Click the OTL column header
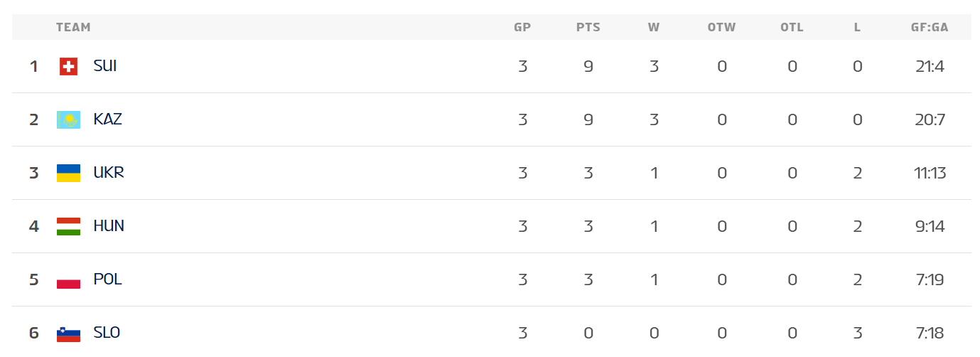Image resolution: width=980 pixels, height=357 pixels. tap(792, 28)
